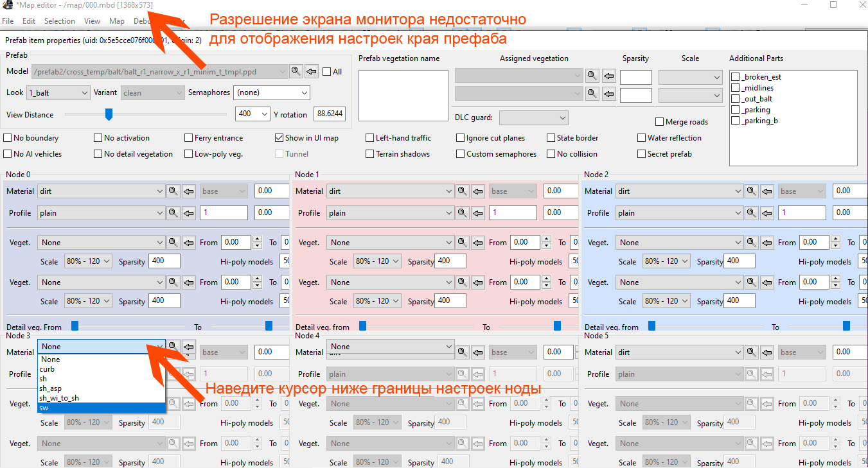The image size is (868, 468).
Task: Click magnifier next to first Node 0 Veget. field
Action: tap(173, 242)
